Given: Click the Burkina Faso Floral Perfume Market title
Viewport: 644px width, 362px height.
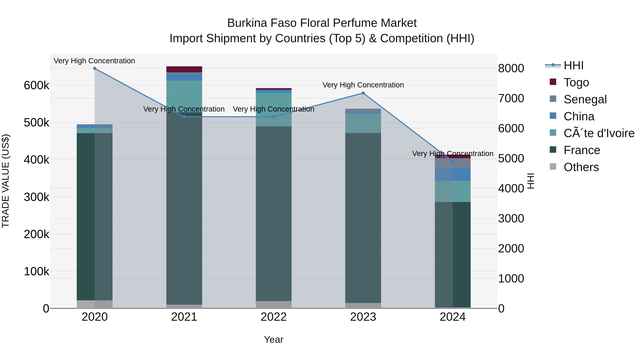Looking at the screenshot, I should [x=322, y=23].
